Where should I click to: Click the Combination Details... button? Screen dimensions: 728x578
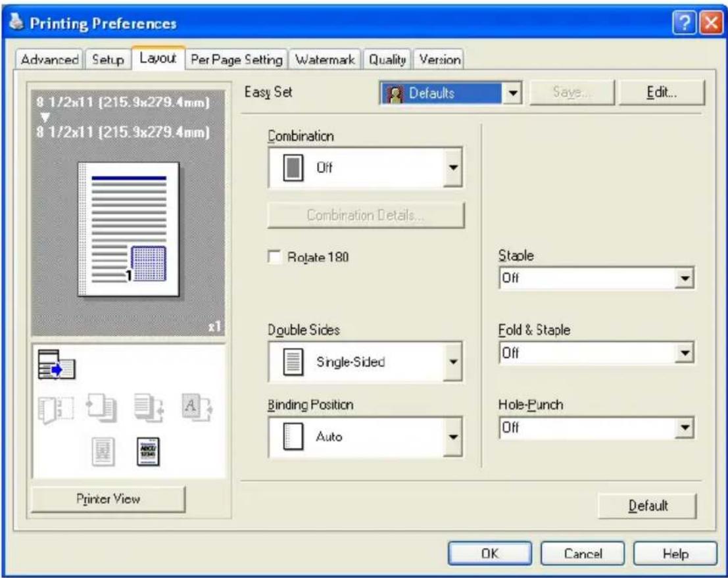point(366,215)
